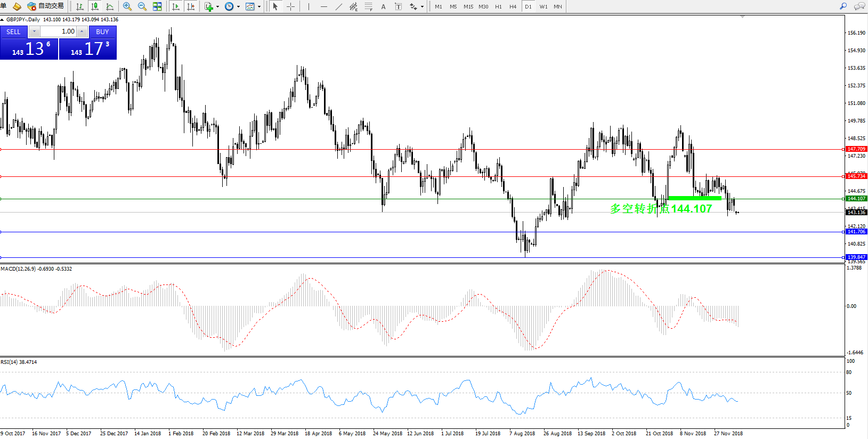The width and height of the screenshot is (868, 439).
Task: Click the lot volume input field showing 1.00
Action: click(x=59, y=31)
